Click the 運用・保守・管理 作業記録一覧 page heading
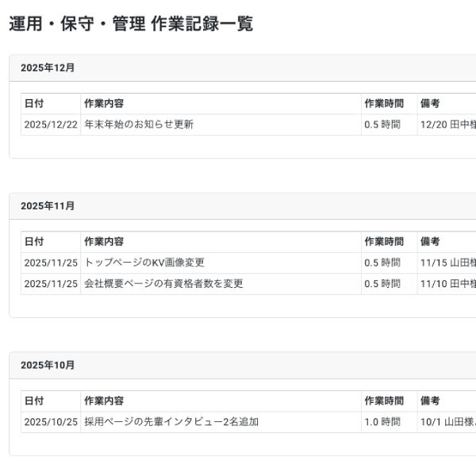The width and height of the screenshot is (476, 476). point(131,25)
